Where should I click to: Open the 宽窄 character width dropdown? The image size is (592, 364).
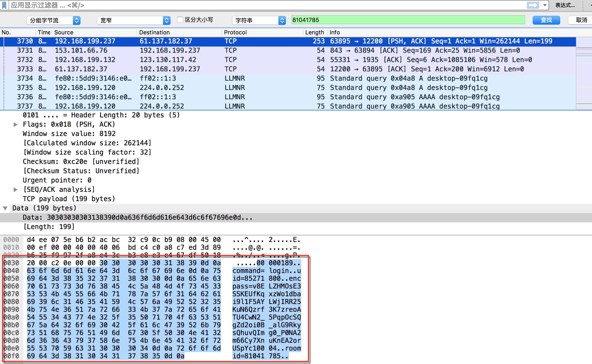click(134, 20)
